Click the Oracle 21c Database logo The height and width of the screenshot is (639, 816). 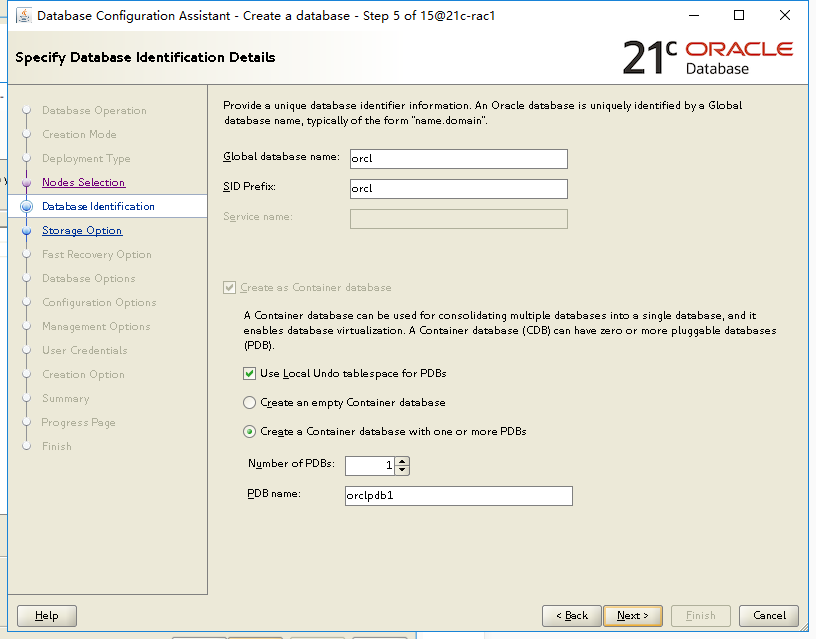708,58
